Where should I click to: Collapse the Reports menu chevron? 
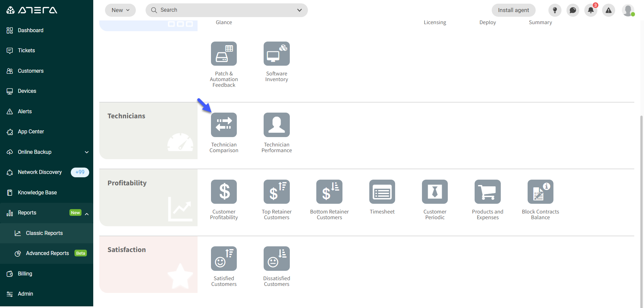87,213
